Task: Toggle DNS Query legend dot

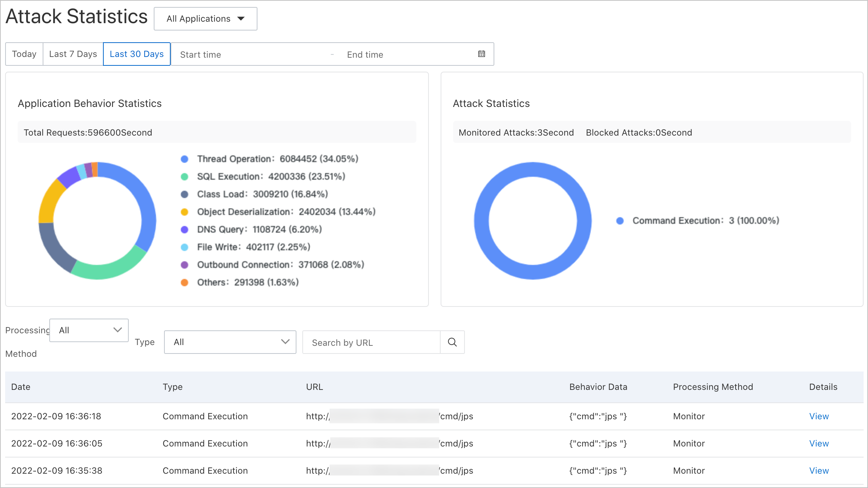Action: [185, 230]
